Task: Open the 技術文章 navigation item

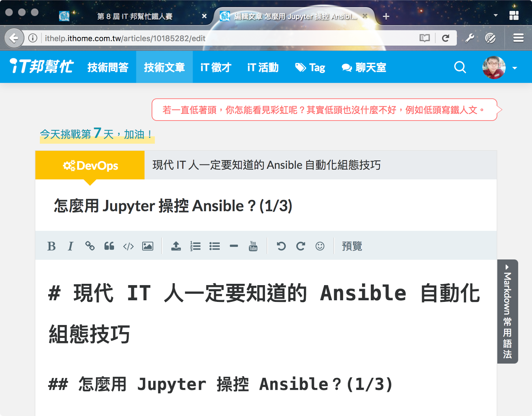Action: pos(164,67)
